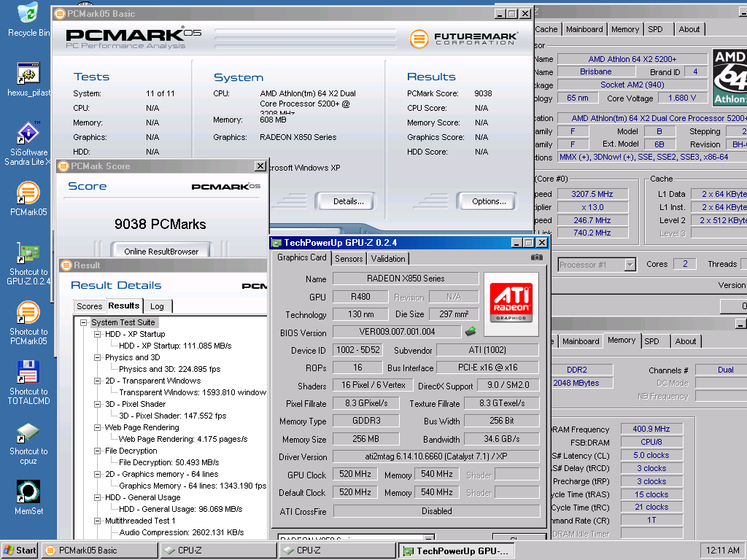Image resolution: width=747 pixels, height=560 pixels.
Task: Select 'Physics and 3D: 224.895 fps' row
Action: pos(169,369)
